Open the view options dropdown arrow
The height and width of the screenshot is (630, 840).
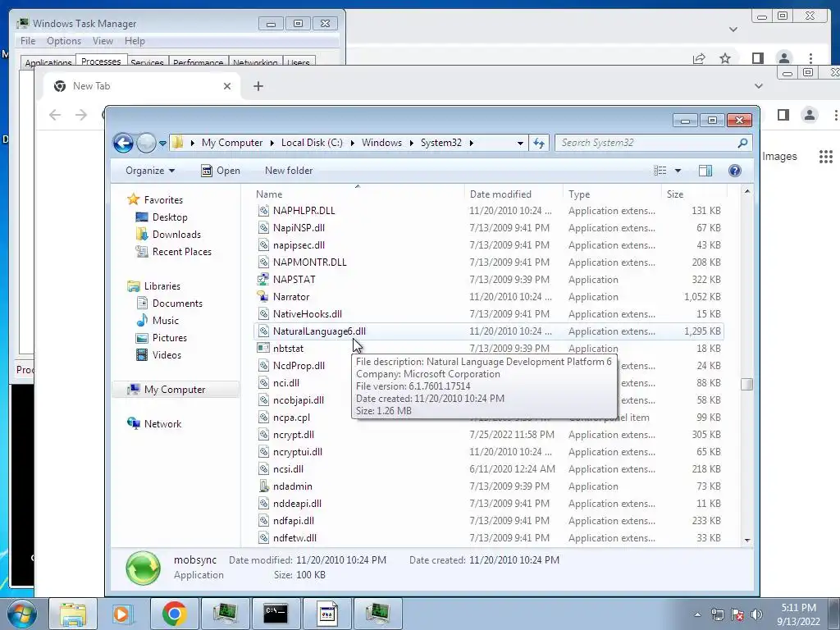tap(678, 171)
